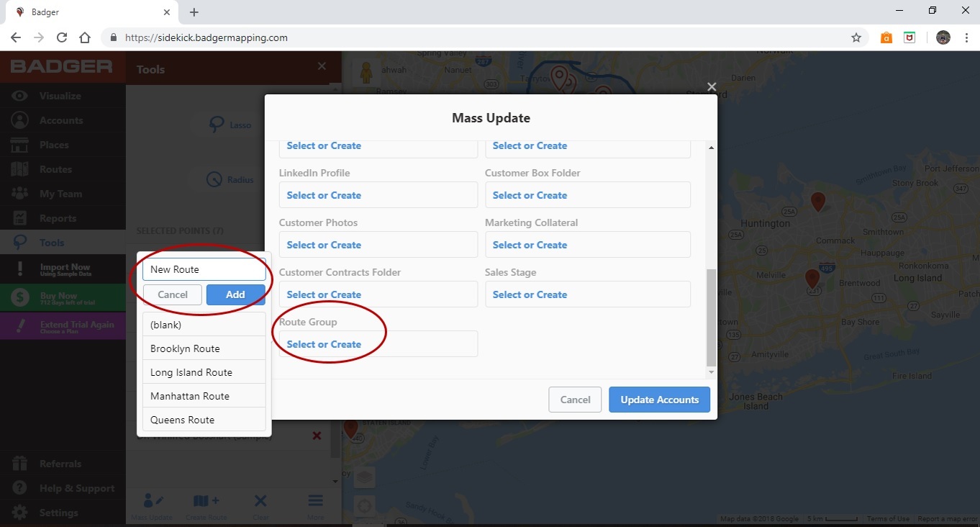Activate the Radius selection tool
Screen dimensions: 980x527
pos(229,180)
